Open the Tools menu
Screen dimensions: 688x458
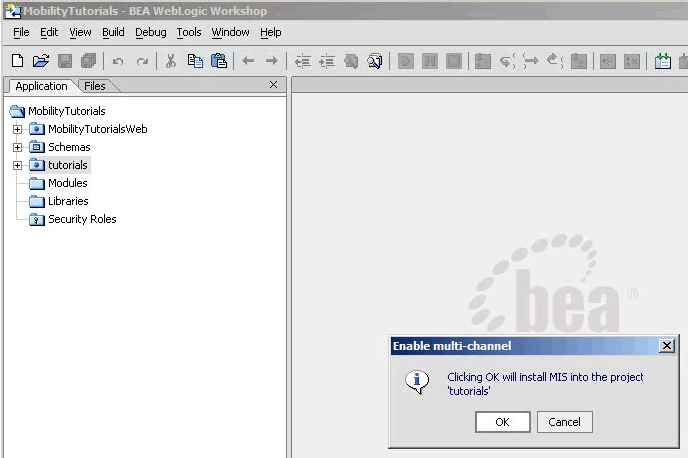(x=189, y=32)
